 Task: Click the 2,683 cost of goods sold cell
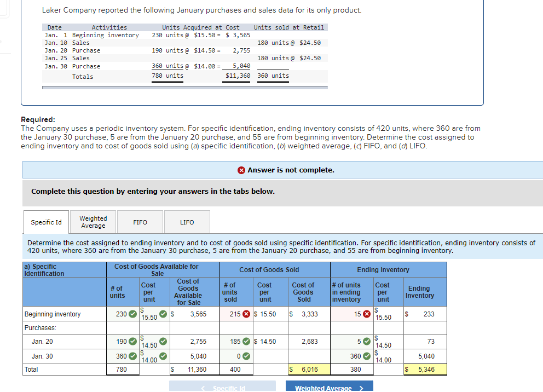pos(309,342)
